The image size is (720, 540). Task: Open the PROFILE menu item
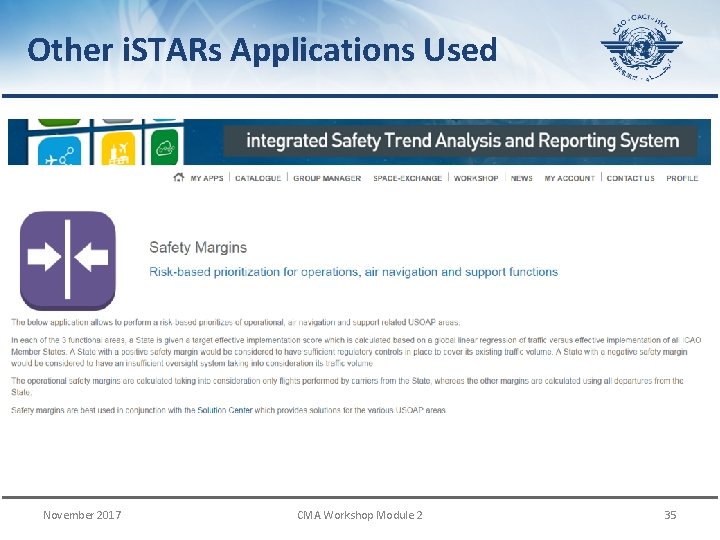(682, 178)
